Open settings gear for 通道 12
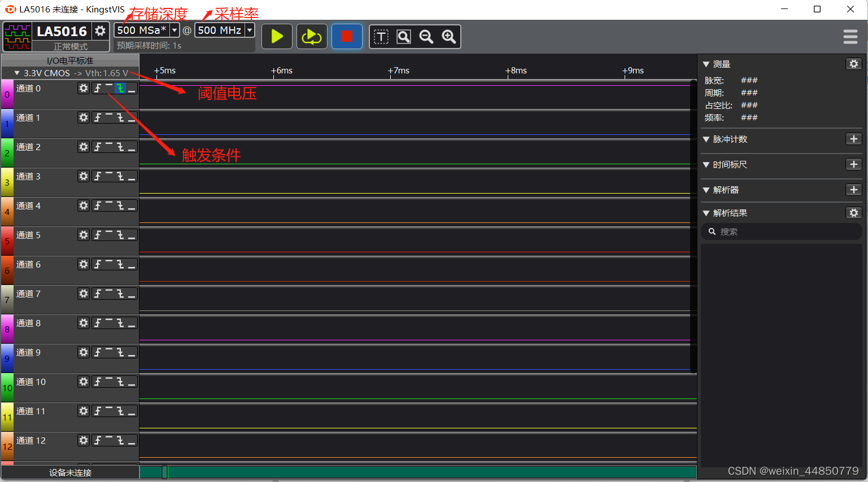The width and height of the screenshot is (868, 482). pos(84,440)
